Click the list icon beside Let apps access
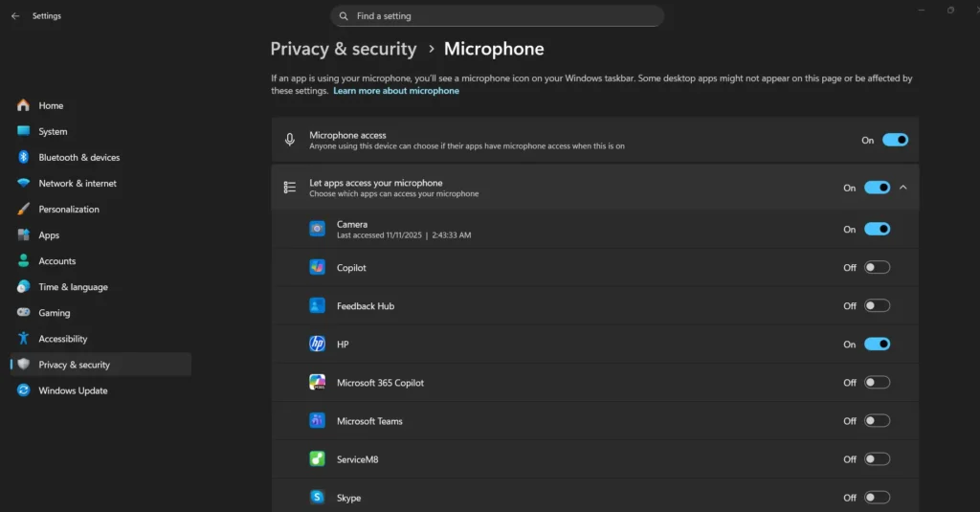Screen dimensions: 980x512 pyautogui.click(x=289, y=188)
